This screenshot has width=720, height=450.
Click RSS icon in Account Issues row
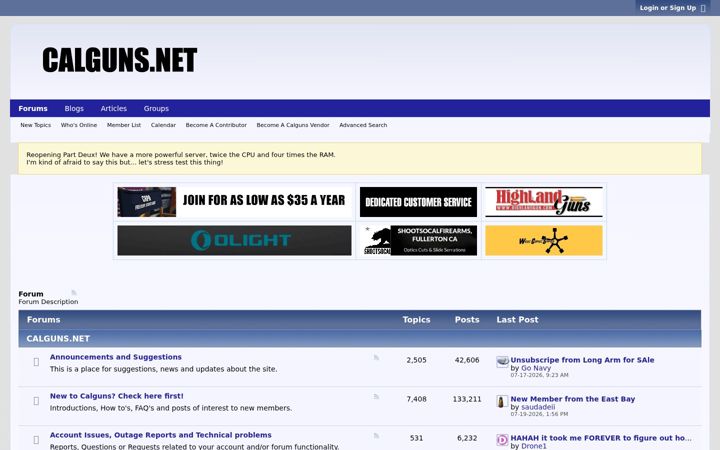(377, 435)
